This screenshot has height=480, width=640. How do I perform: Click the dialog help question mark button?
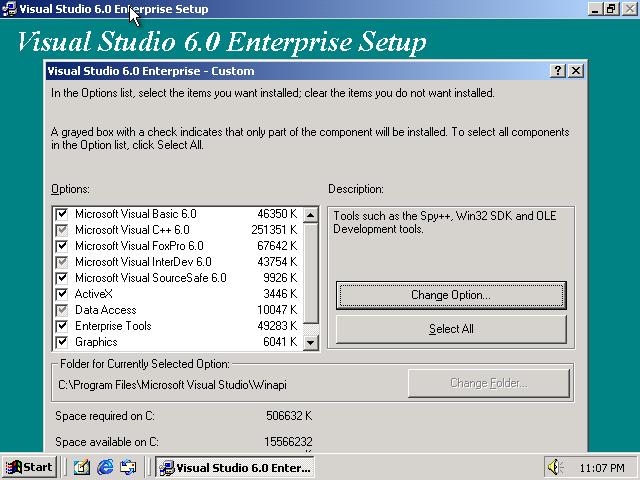558,71
